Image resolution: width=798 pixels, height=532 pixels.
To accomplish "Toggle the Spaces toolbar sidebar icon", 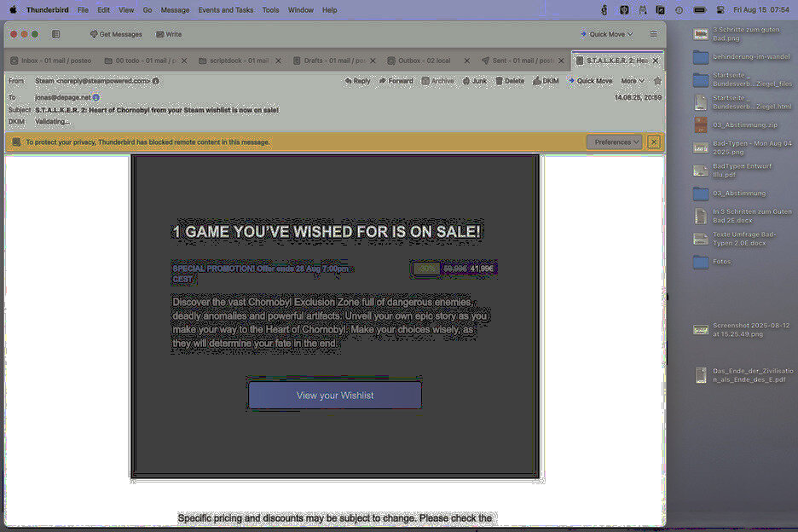I will [x=55, y=34].
